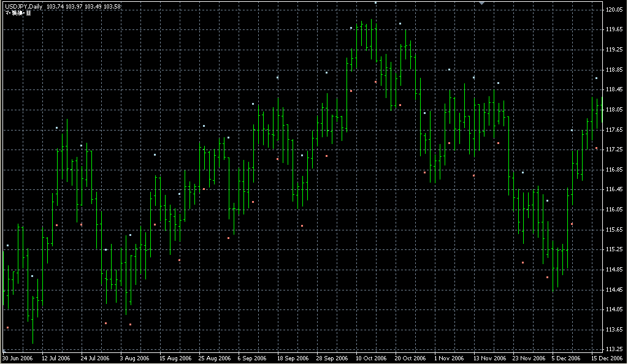Click the 15 Aug 2006 date label
Image resolution: width=628 pixels, height=364 pixels.
coord(175,358)
